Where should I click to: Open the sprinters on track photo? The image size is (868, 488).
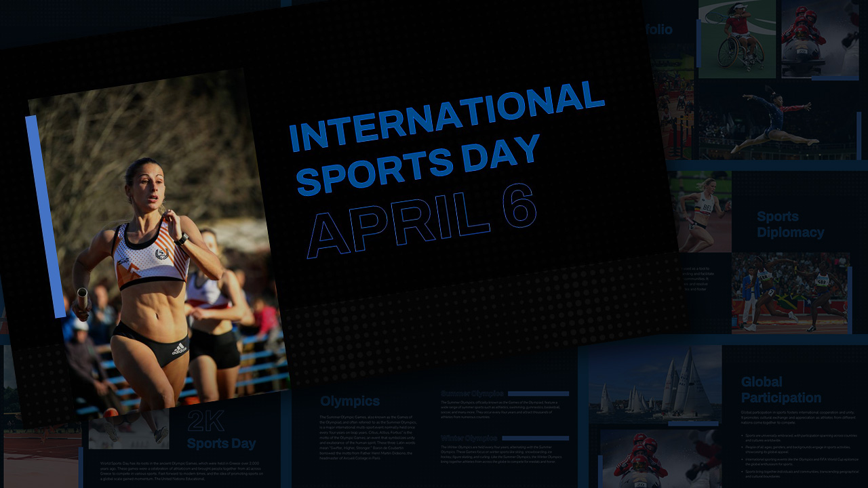(x=790, y=293)
